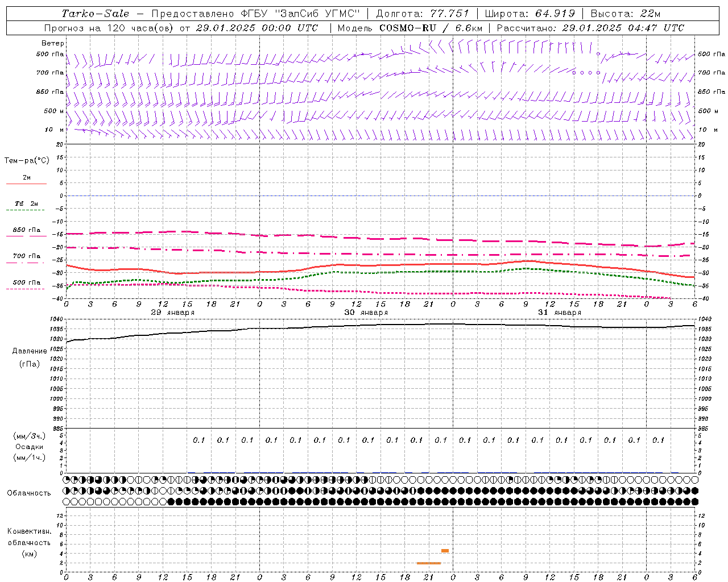Click the station name Tarko-Sale in the header
This screenshot has width=728, height=582.
click(95, 14)
